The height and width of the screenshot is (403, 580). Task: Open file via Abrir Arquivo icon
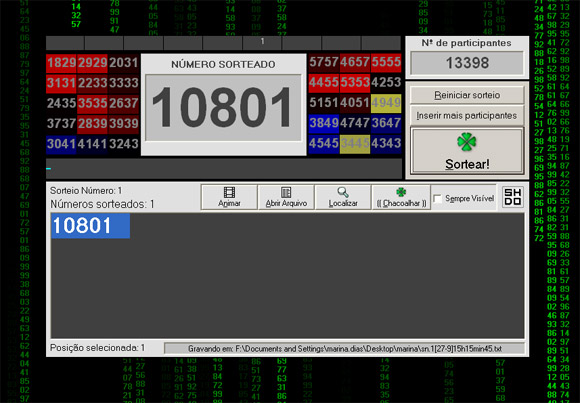[286, 192]
